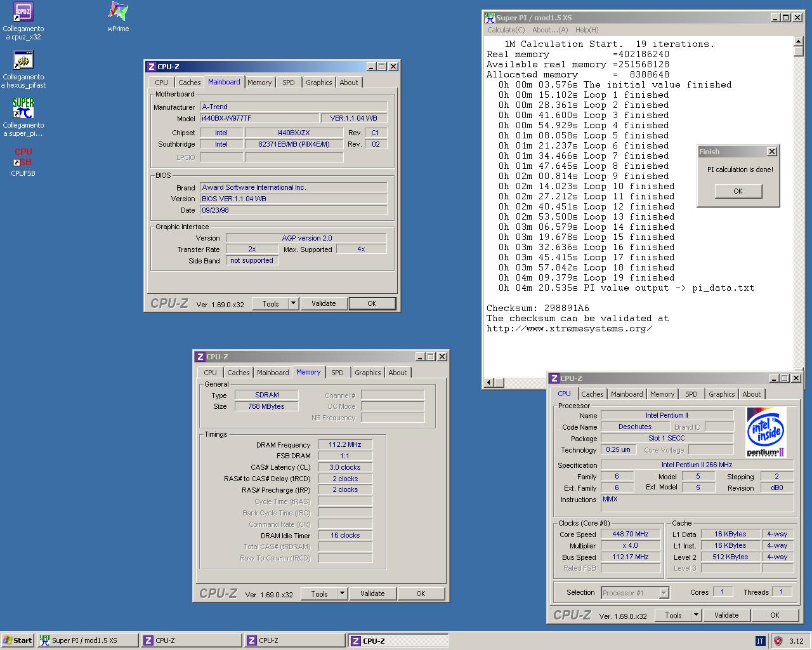
Task: Click the Windows Start button
Action: click(x=18, y=640)
